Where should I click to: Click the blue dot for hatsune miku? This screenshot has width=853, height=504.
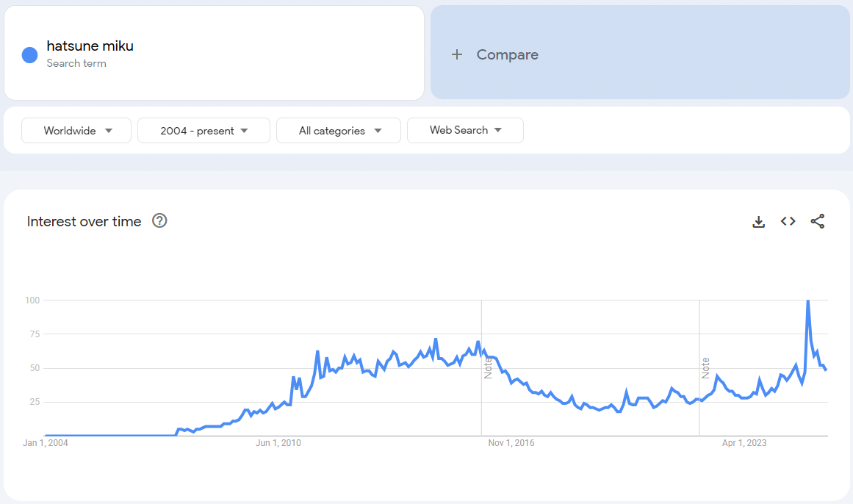coord(29,55)
